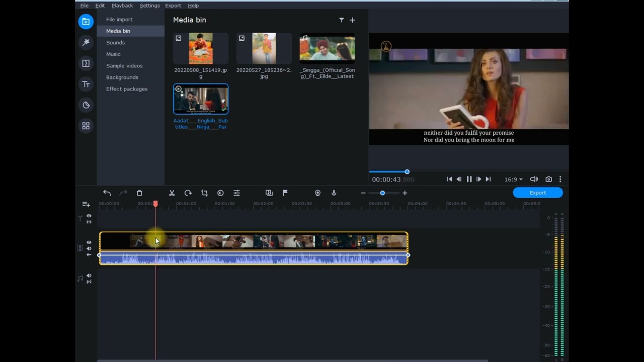Screen dimensions: 644x362
Task: Open the Transition wizard icon
Action: [x=269, y=193]
